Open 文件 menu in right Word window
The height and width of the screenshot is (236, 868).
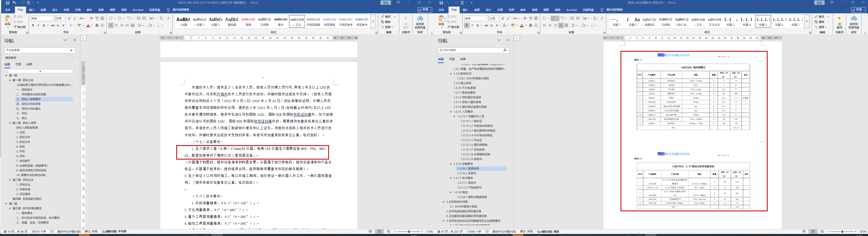441,10
